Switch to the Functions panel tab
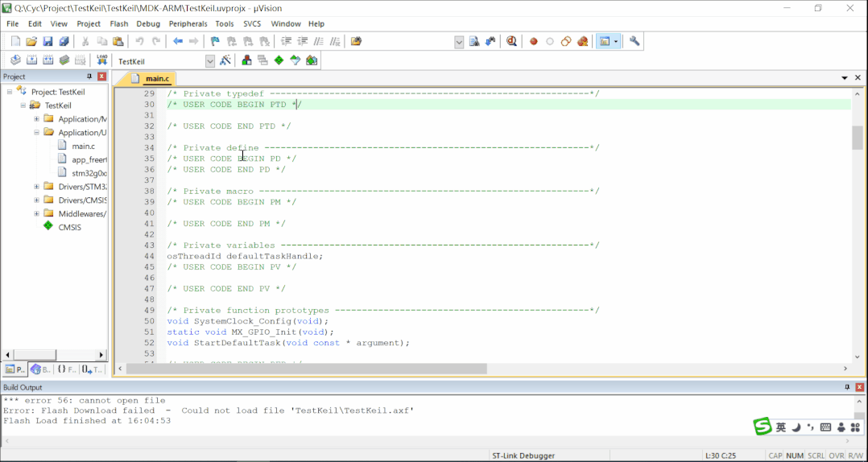This screenshot has width=868, height=462. (x=66, y=369)
